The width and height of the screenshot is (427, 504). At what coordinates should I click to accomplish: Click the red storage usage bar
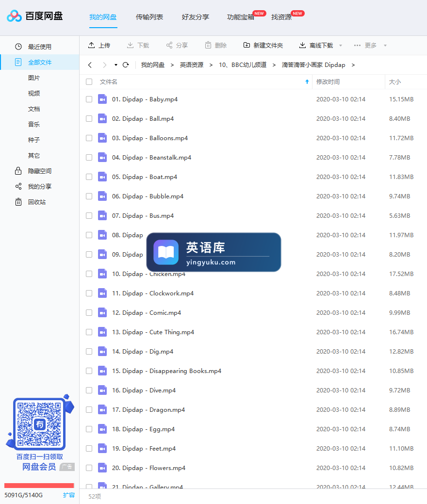tap(39, 486)
